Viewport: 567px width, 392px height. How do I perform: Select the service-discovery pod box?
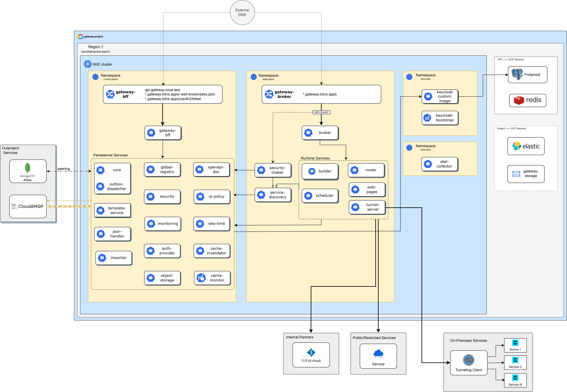coord(273,195)
